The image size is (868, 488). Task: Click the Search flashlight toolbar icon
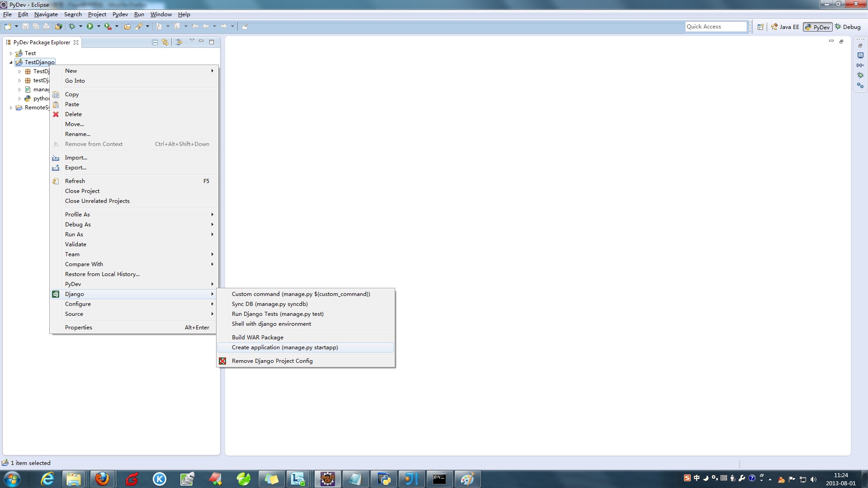(139, 26)
